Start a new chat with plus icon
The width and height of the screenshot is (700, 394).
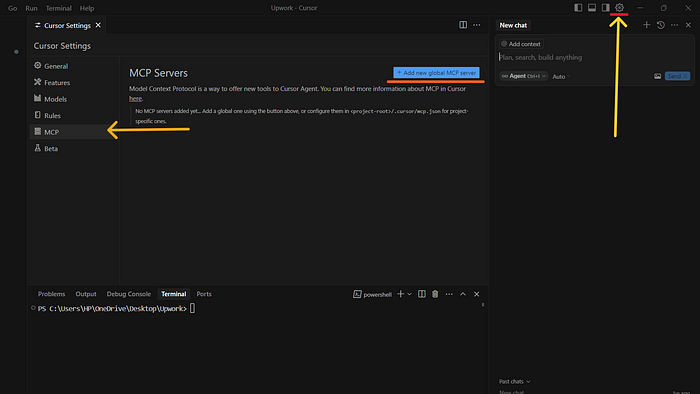(646, 25)
